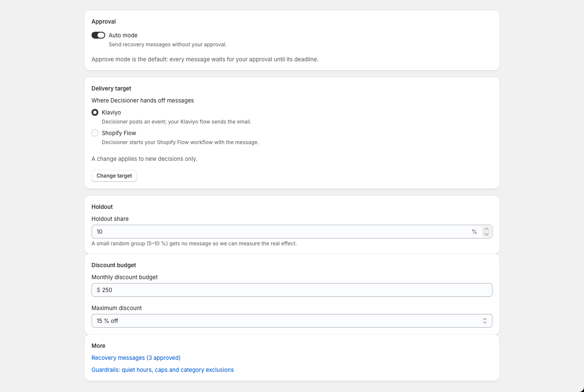584x392 pixels.
Task: Click the Klaviyo option description text
Action: click(176, 122)
